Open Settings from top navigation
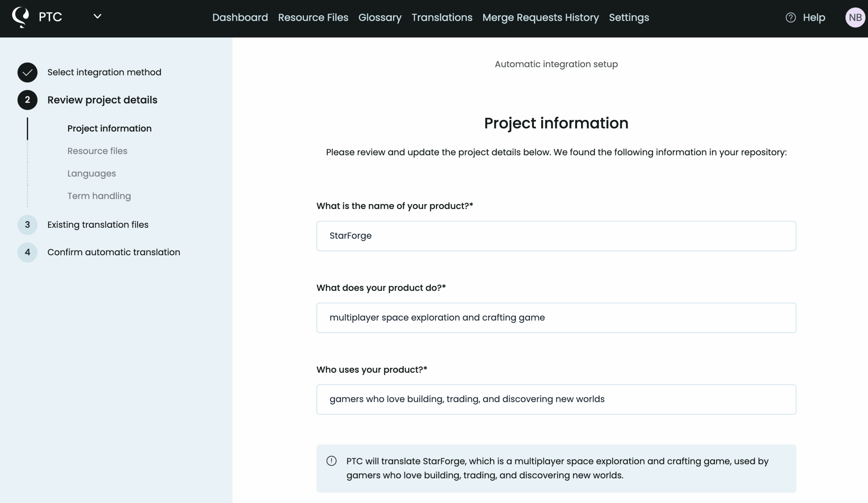The image size is (868, 503). coord(629,17)
